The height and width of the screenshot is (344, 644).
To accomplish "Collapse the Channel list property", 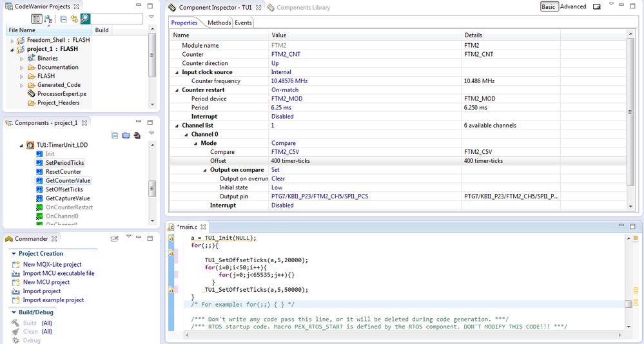I will click(x=177, y=126).
